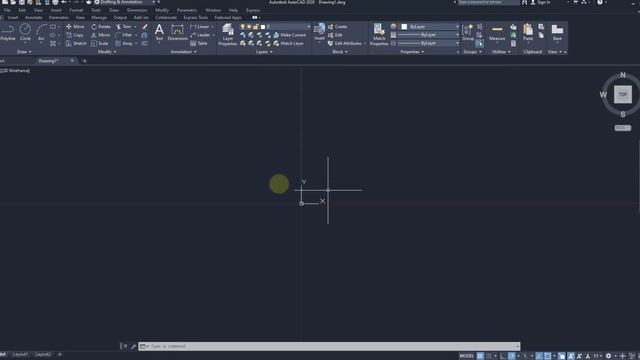
Task: Toggle the drawing grid display in status bar
Action: (x=480, y=356)
